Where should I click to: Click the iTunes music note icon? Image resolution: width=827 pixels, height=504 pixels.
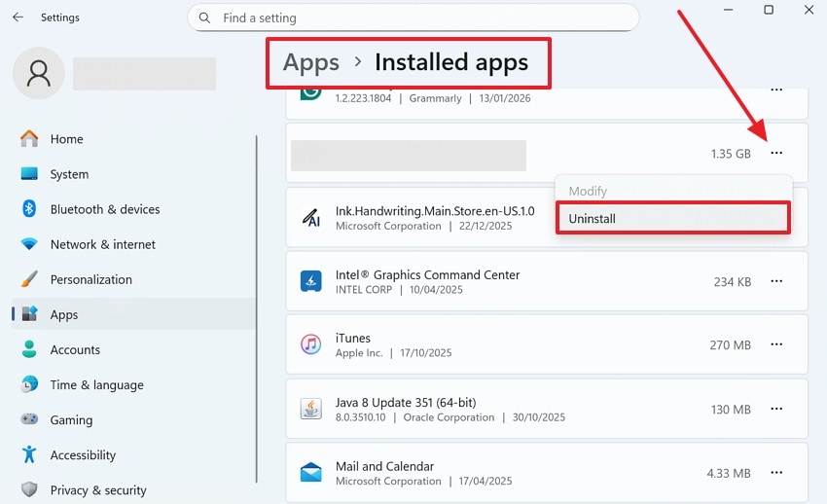pyautogui.click(x=310, y=344)
